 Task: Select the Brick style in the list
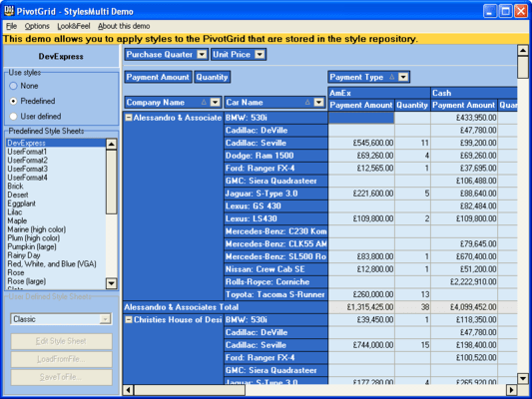coord(15,187)
